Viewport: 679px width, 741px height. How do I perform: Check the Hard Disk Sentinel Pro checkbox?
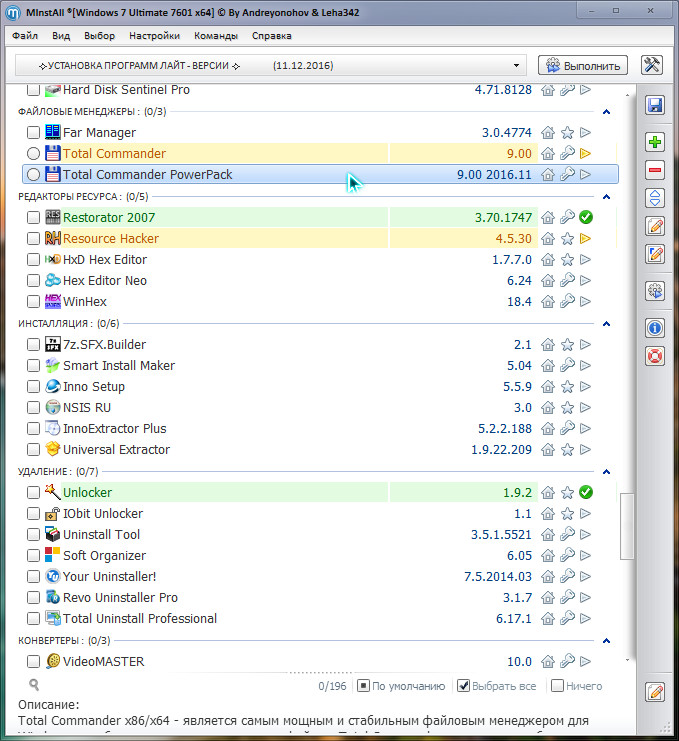click(x=33, y=90)
